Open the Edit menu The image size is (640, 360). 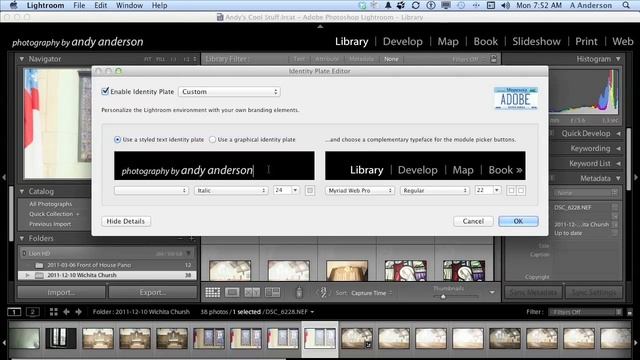click(100, 5)
